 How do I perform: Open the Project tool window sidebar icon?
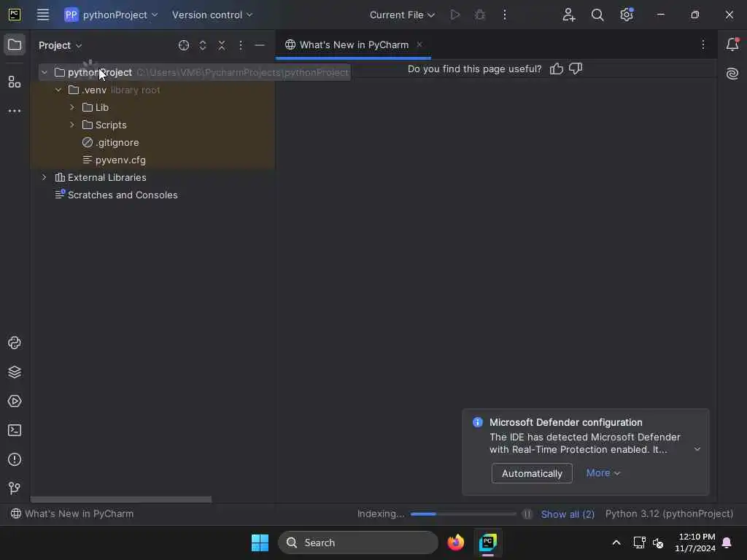tap(15, 45)
